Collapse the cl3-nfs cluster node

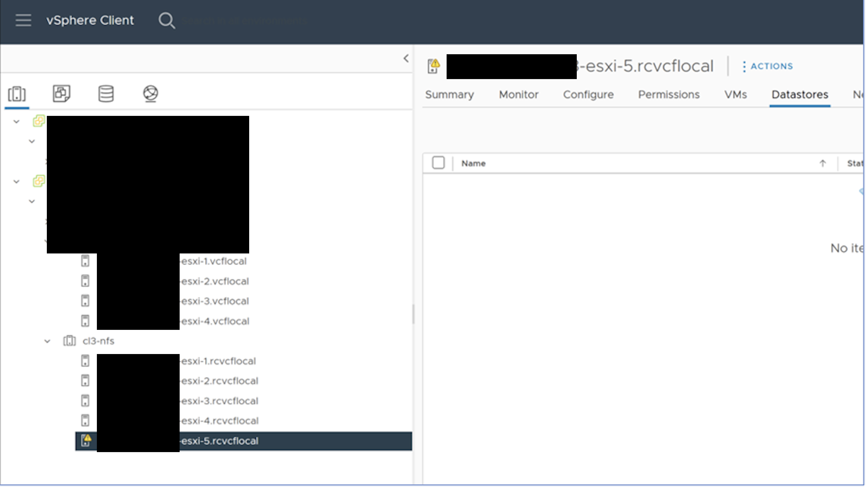pos(47,341)
